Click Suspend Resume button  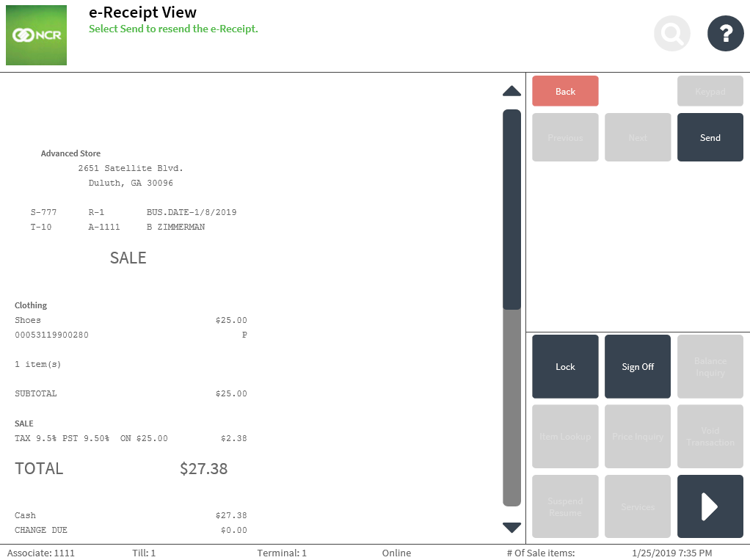565,506
